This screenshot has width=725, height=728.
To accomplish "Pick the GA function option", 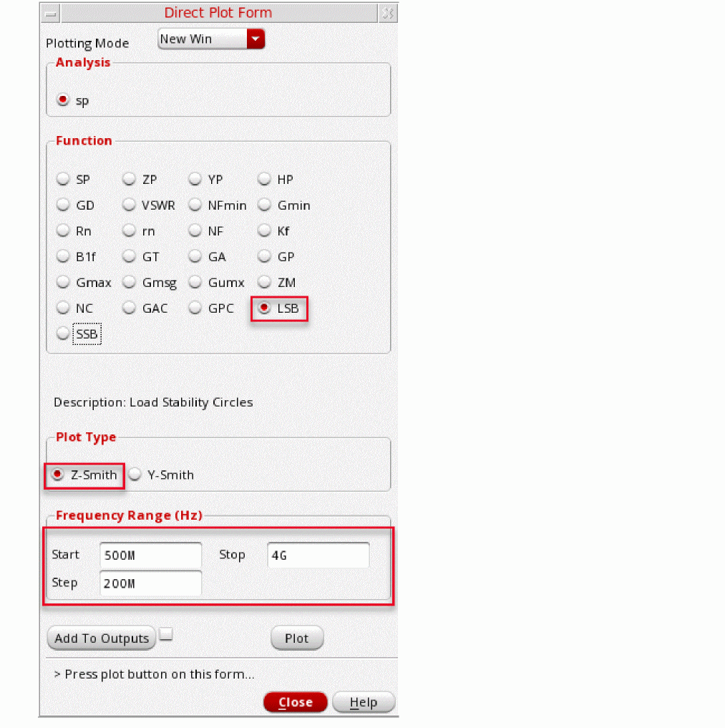I will point(195,256).
